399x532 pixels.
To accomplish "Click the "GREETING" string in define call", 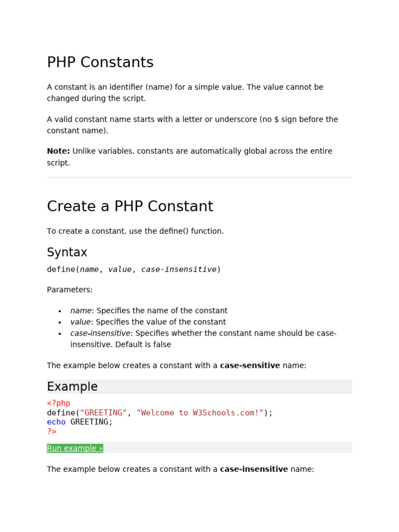I will [x=103, y=413].
